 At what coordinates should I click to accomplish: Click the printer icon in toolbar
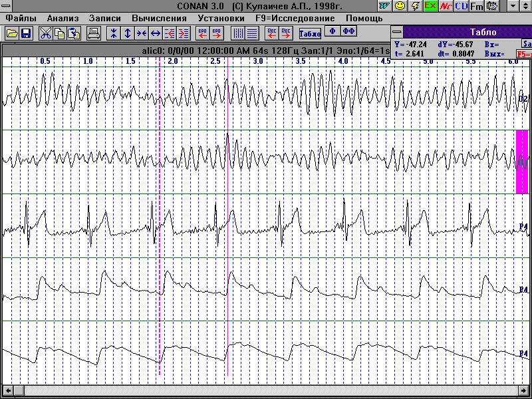pyautogui.click(x=94, y=33)
